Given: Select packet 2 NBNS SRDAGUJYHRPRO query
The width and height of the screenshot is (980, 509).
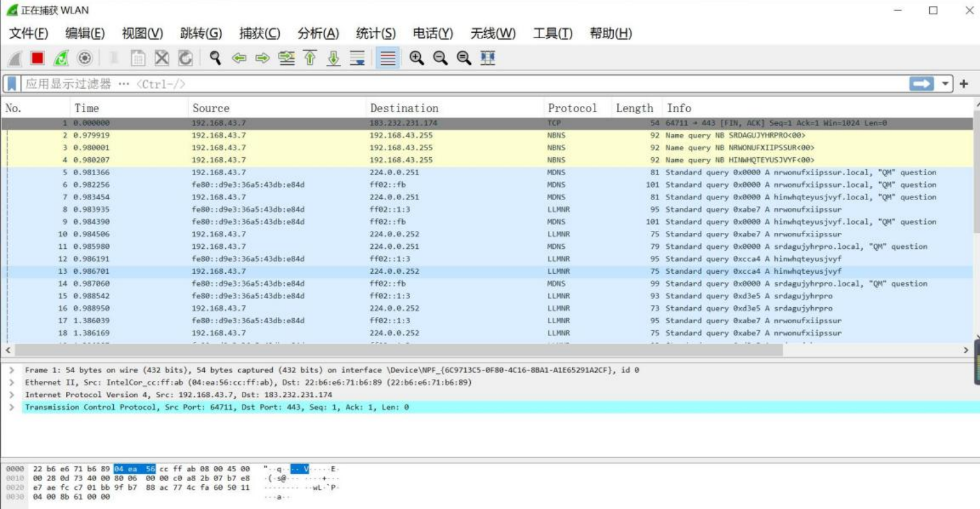Looking at the screenshot, I should [x=487, y=135].
